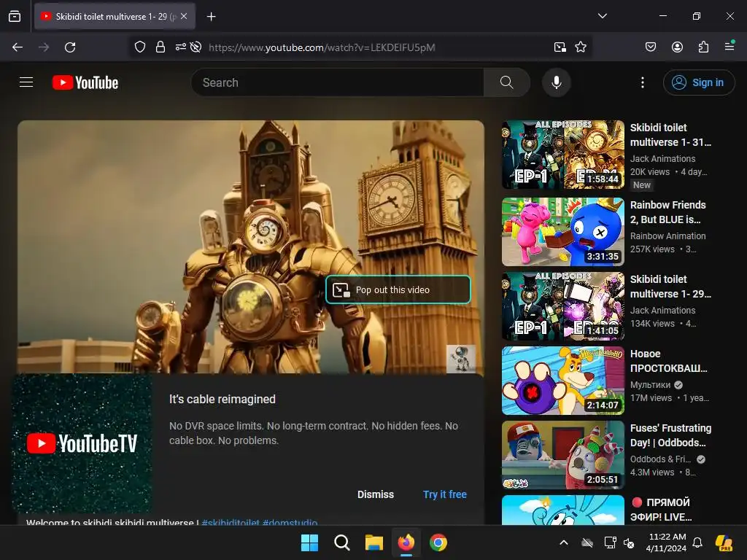Open File Explorer from taskbar
747x560 pixels.
[x=374, y=542]
